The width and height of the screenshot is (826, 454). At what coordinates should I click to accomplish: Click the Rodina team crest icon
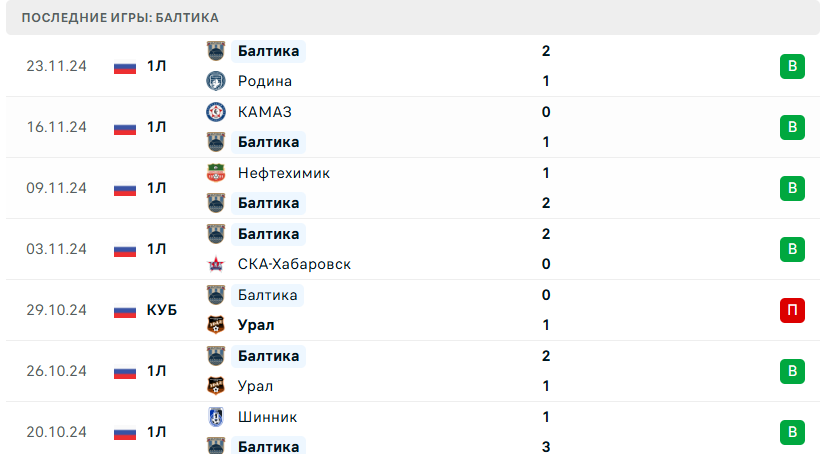[215, 81]
